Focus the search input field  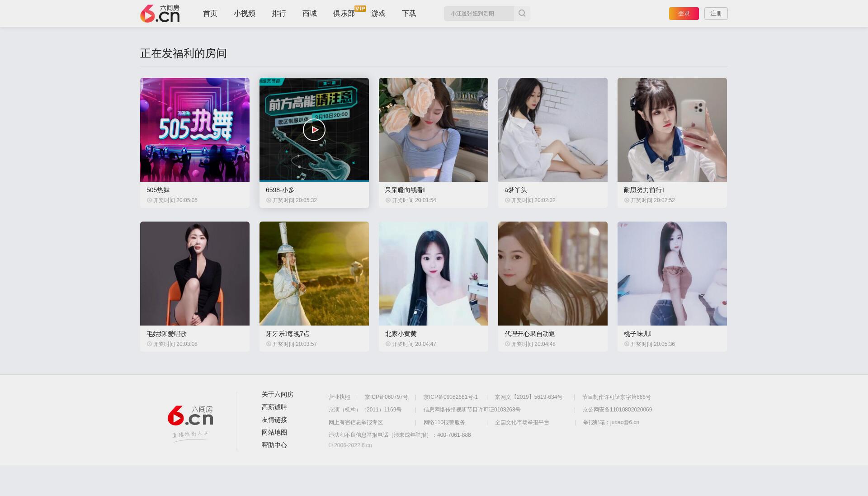coord(479,14)
